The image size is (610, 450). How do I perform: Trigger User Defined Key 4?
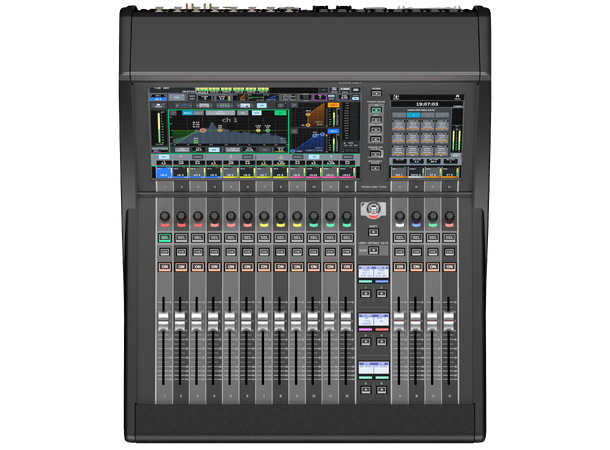381,341
